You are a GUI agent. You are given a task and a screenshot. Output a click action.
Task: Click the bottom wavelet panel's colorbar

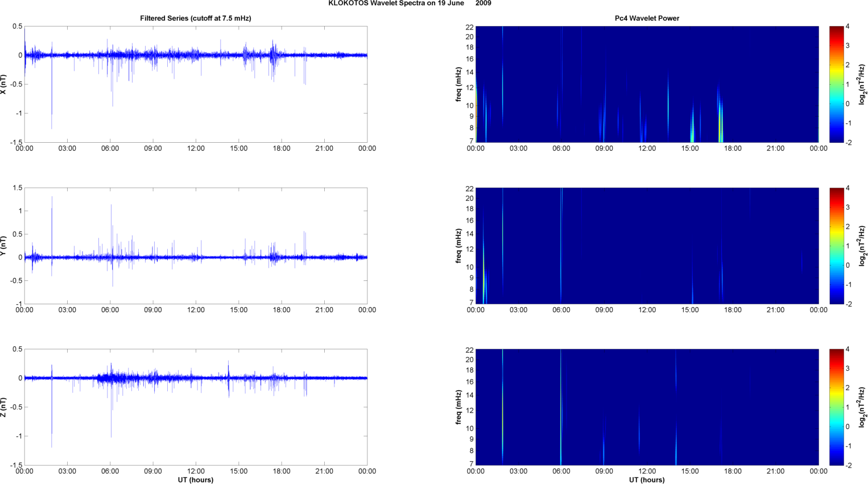836,407
